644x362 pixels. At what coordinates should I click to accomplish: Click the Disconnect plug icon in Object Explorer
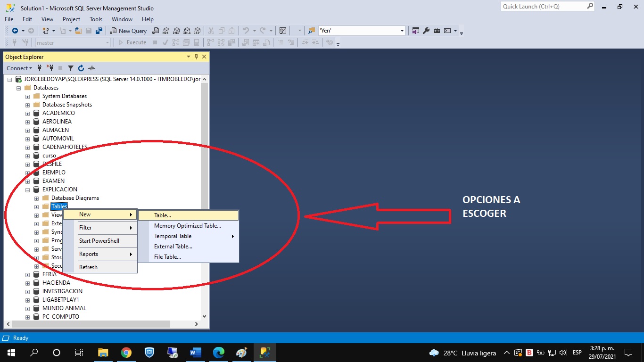pyautogui.click(x=50, y=68)
